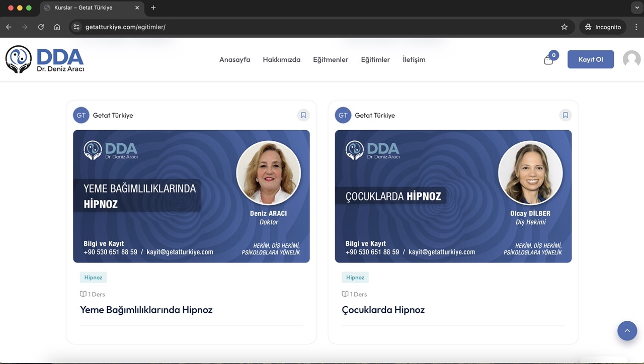The image size is (644, 364).
Task: Click the browser back arrow
Action: tap(9, 27)
